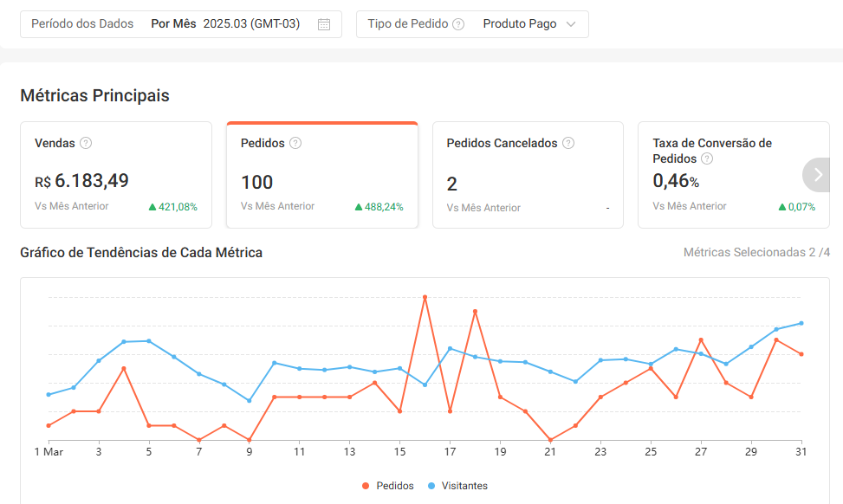Click help icon next to Tipo de Pedido

click(x=458, y=24)
